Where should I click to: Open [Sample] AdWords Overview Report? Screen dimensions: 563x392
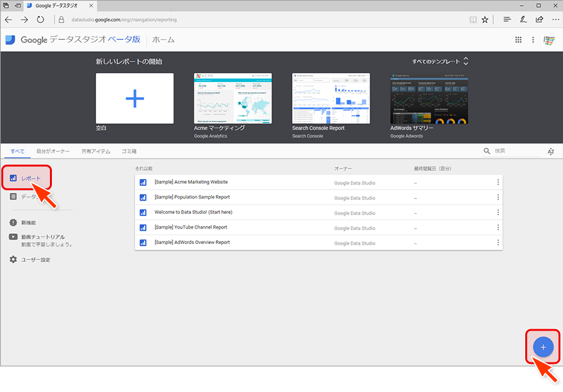[x=192, y=242]
